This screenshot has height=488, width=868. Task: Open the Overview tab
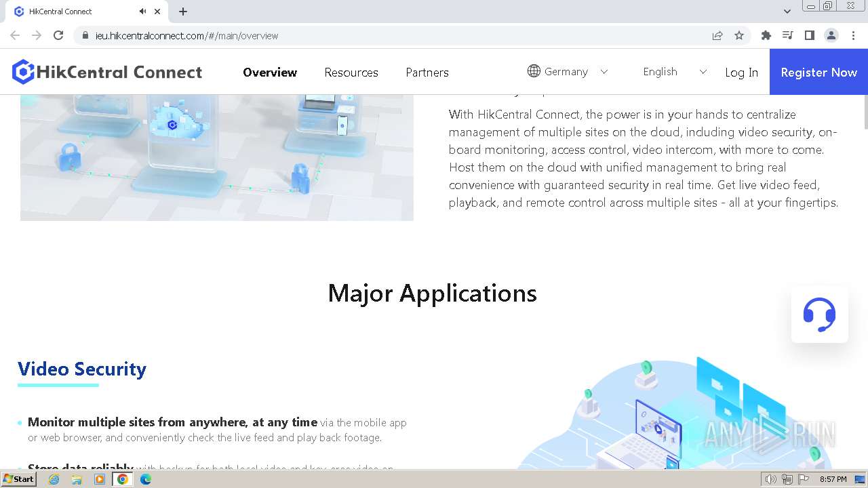tap(270, 72)
